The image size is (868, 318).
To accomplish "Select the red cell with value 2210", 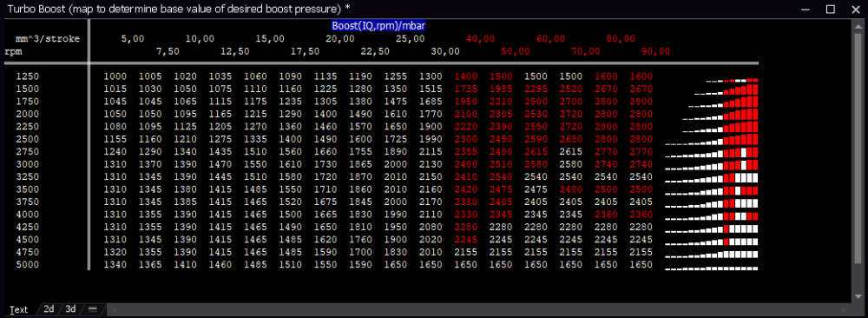I will tap(501, 102).
